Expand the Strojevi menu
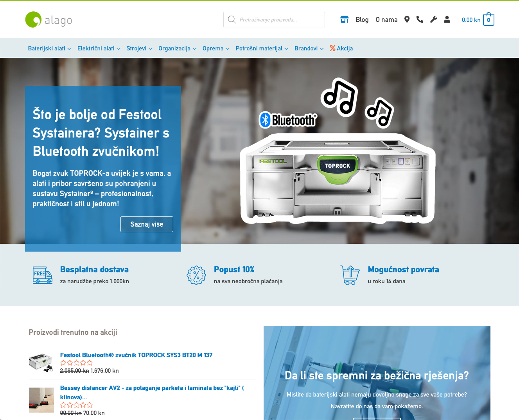Screen dimensions: 519x420 pos(139,48)
